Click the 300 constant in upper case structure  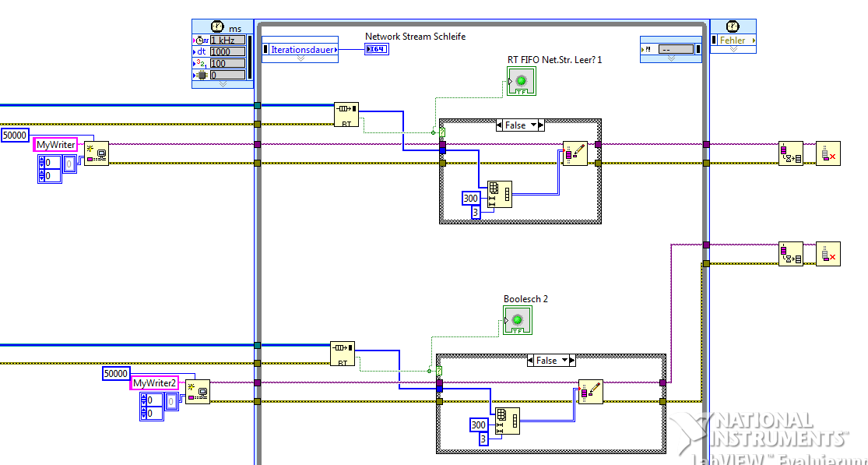click(471, 198)
